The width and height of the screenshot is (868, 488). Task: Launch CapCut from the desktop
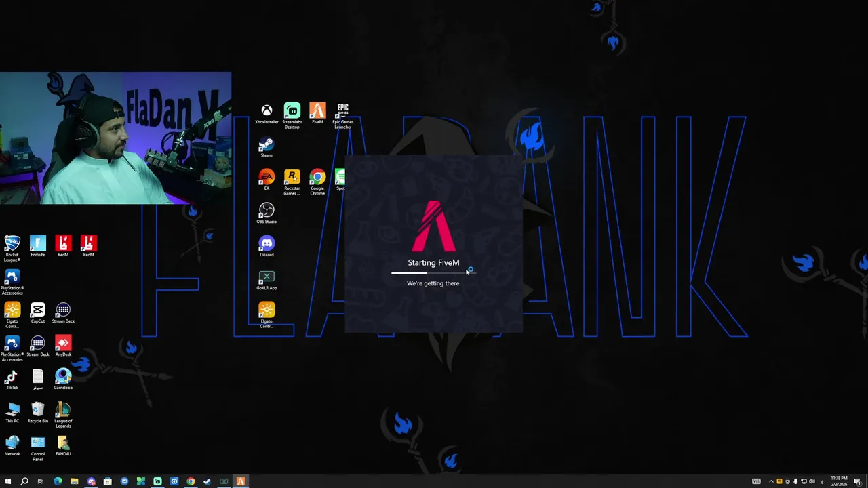37,312
